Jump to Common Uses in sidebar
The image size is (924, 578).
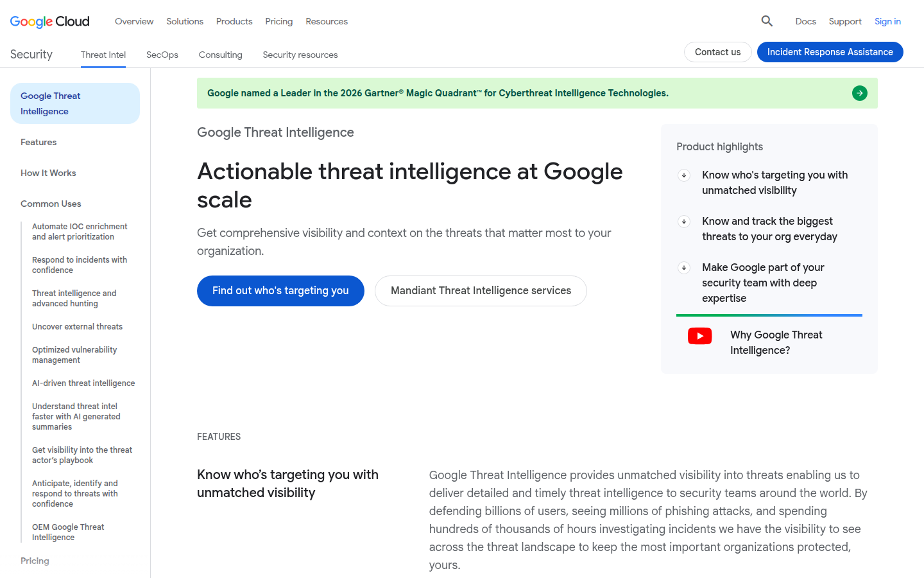[x=51, y=204]
